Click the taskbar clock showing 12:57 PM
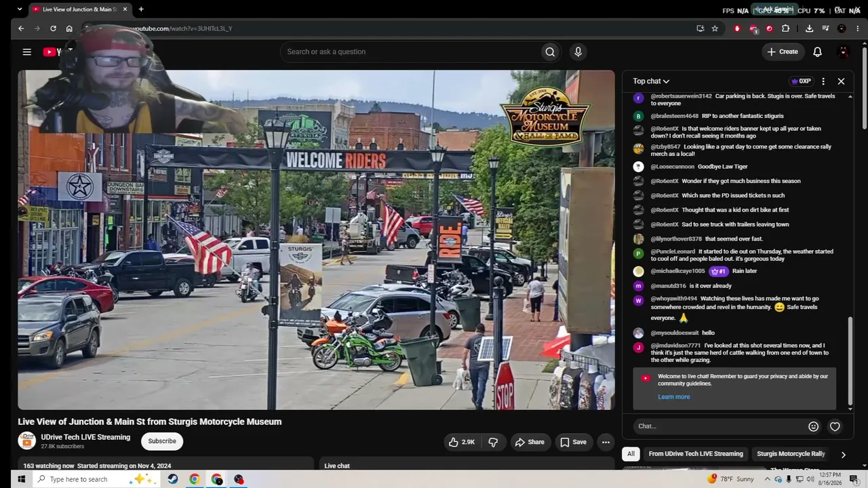The image size is (868, 488). [x=830, y=479]
